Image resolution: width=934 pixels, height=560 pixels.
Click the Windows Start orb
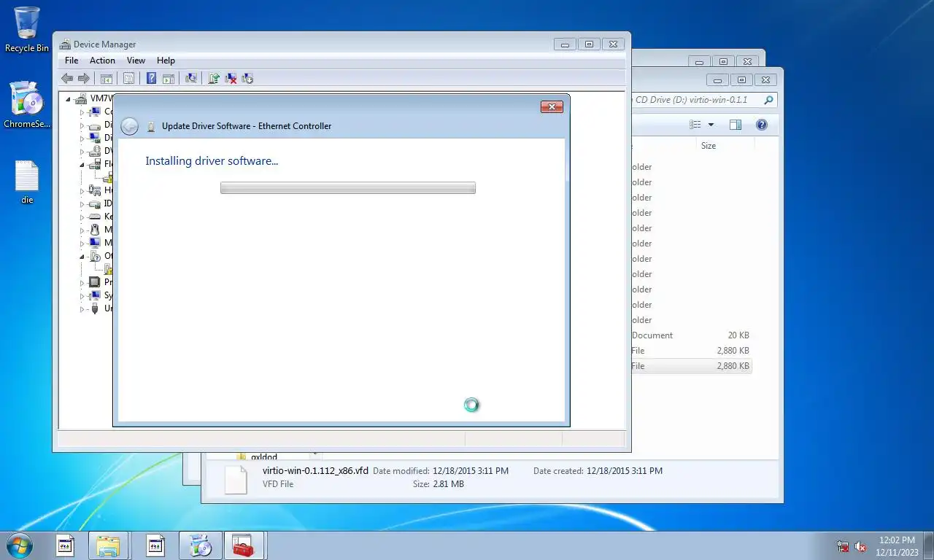pyautogui.click(x=19, y=545)
